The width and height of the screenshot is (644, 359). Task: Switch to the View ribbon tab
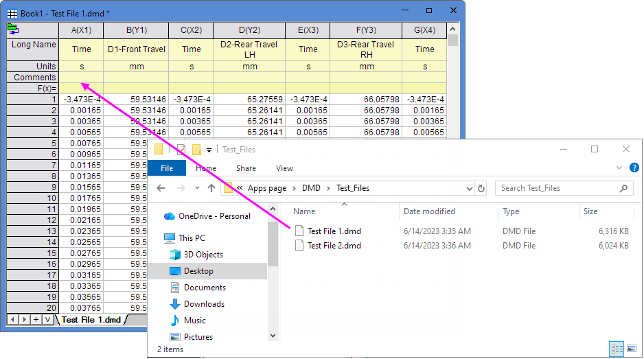pyautogui.click(x=284, y=168)
